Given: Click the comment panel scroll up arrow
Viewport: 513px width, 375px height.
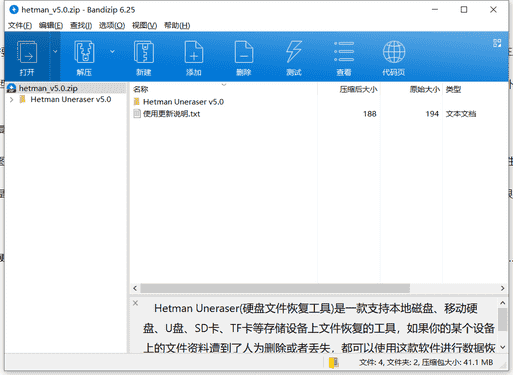Looking at the screenshot, I should pos(502,303).
